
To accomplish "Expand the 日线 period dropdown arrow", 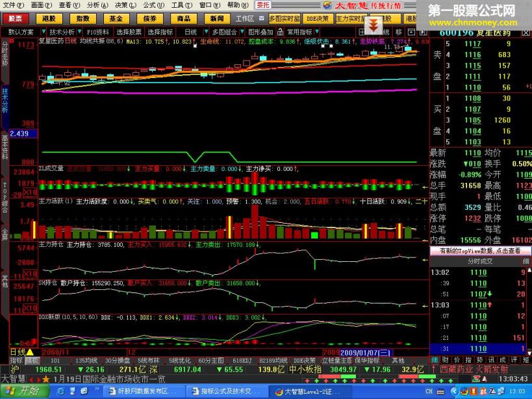I will click(x=206, y=32).
